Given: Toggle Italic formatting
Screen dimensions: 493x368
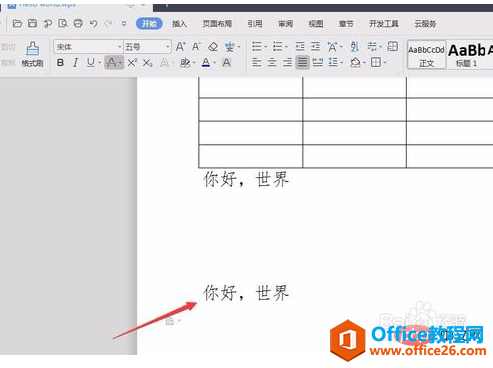Looking at the screenshot, I should coord(76,62).
